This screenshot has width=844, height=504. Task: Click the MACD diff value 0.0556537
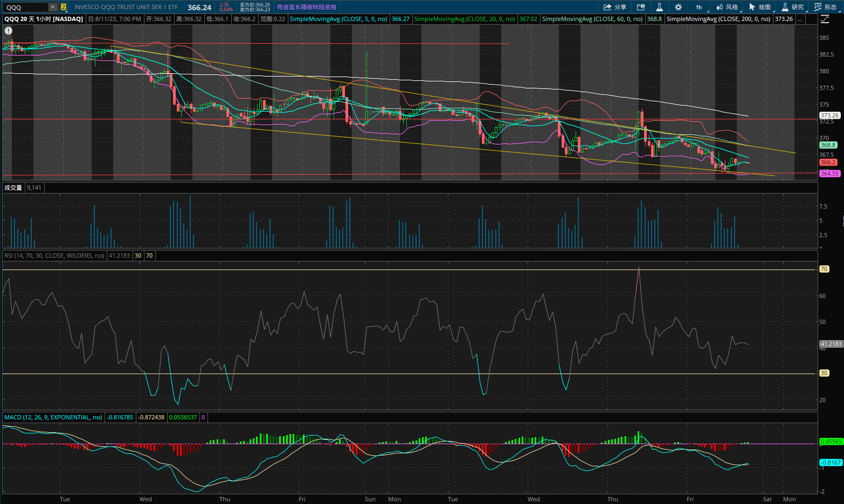[x=183, y=417]
